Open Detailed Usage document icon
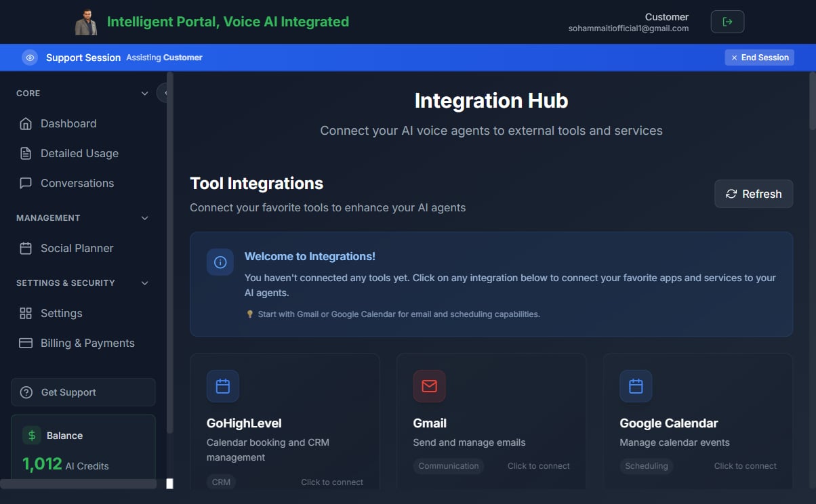The height and width of the screenshot is (504, 816). (x=26, y=153)
